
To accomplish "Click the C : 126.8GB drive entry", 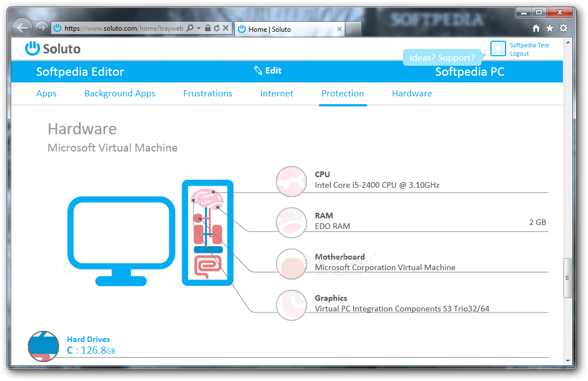I will coord(91,350).
